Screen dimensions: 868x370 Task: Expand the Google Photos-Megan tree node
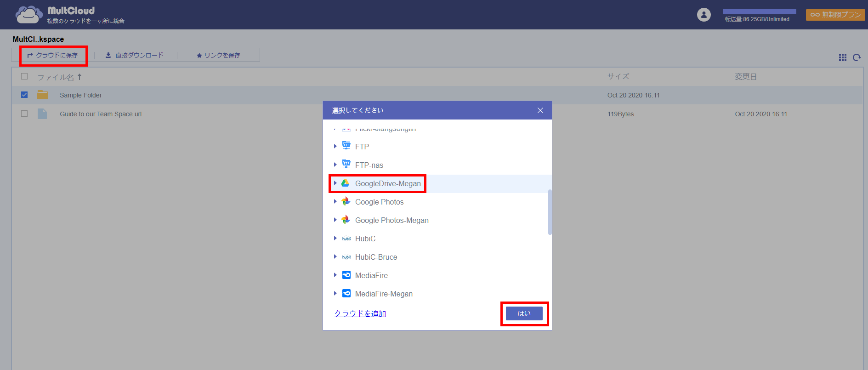335,220
